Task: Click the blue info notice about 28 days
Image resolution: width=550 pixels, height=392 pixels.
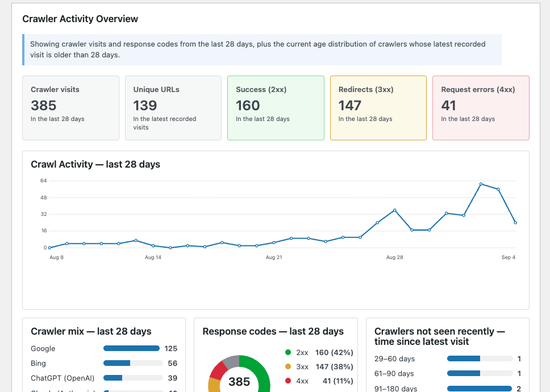Action: point(262,49)
